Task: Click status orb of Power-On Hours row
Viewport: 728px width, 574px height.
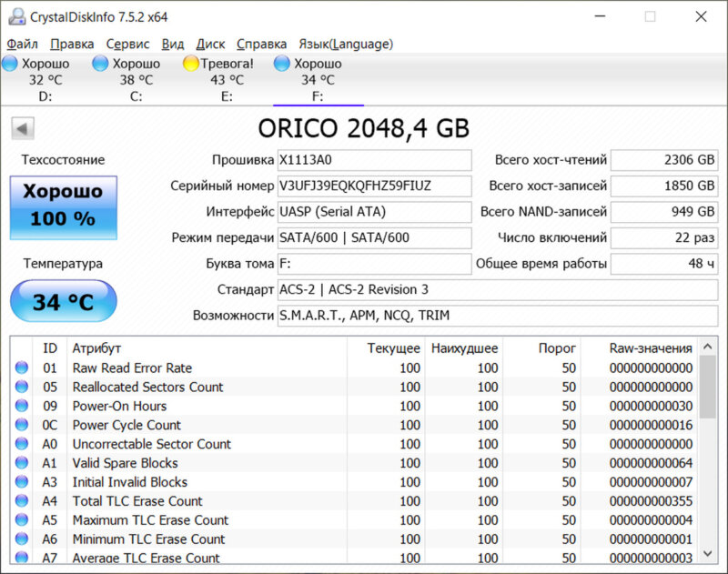Action: (22, 407)
